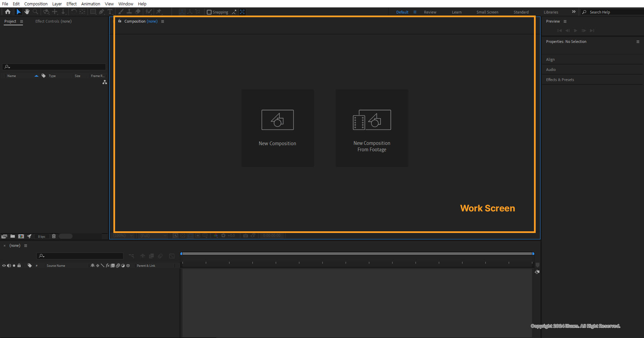Image resolution: width=644 pixels, height=338 pixels.
Task: Switch to the Learn workspace
Action: [x=457, y=12]
